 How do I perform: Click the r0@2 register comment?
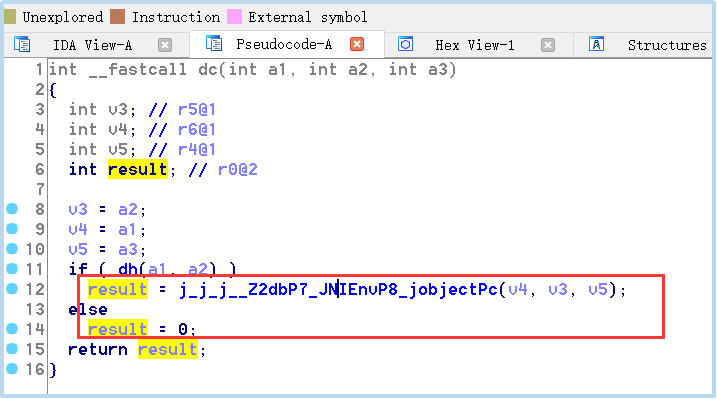coord(238,169)
